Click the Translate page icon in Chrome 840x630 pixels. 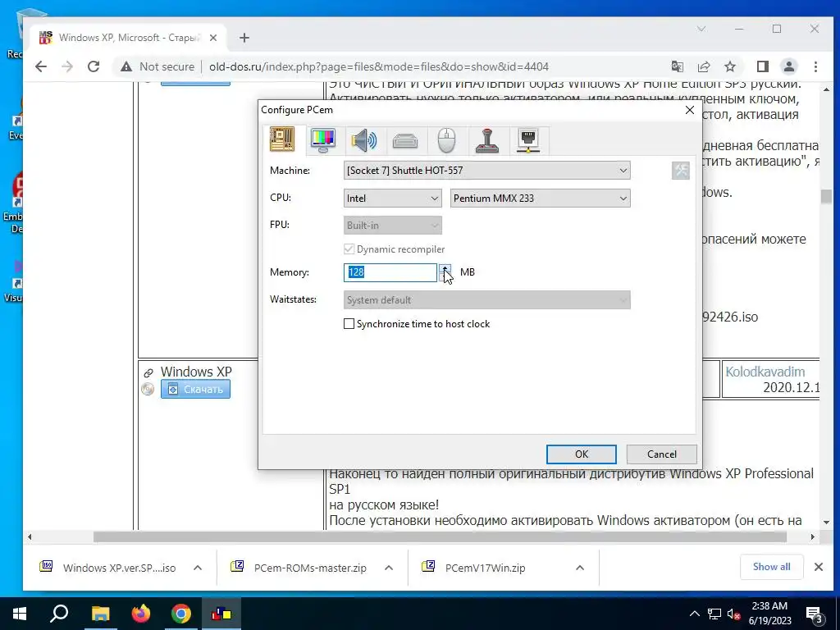coord(677,66)
